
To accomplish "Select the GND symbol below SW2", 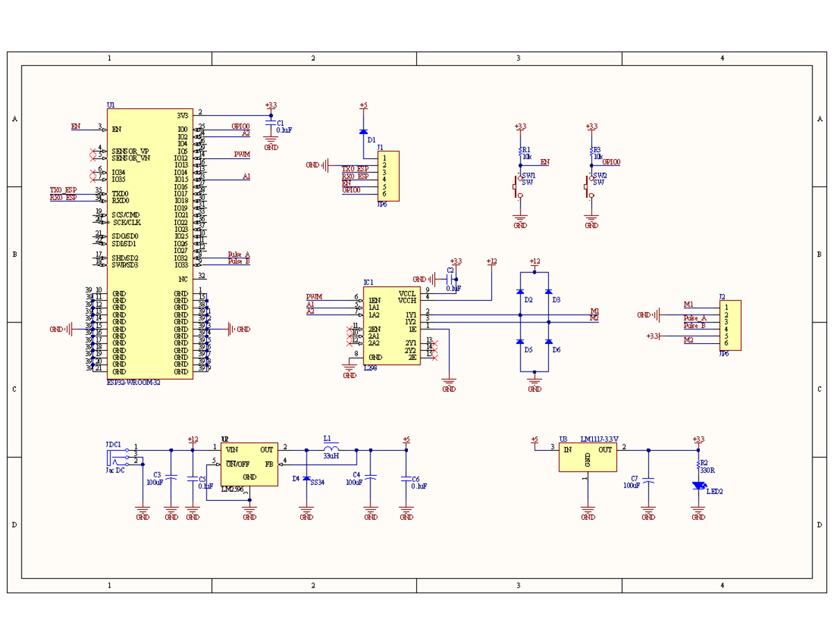I will [x=591, y=222].
